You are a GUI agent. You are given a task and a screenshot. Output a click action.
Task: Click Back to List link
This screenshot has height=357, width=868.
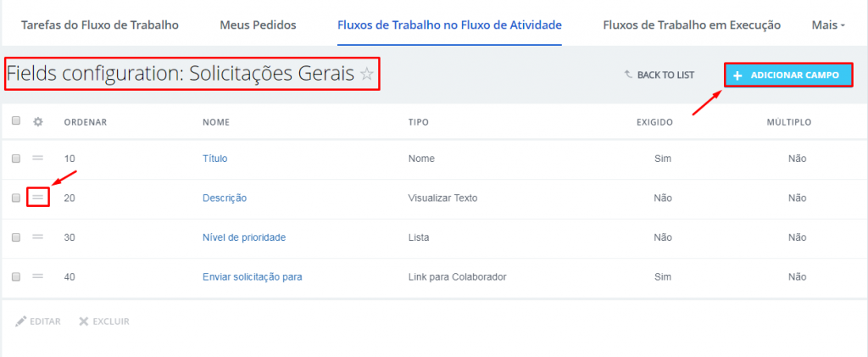click(659, 75)
